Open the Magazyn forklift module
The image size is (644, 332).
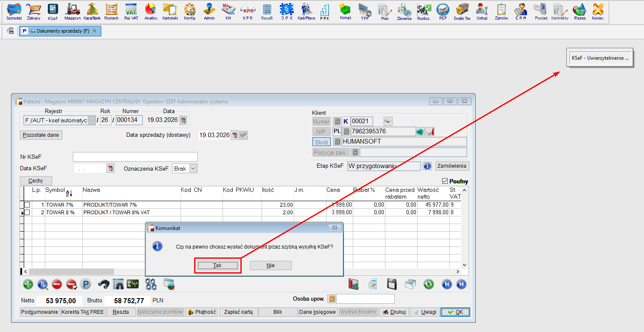pyautogui.click(x=72, y=11)
